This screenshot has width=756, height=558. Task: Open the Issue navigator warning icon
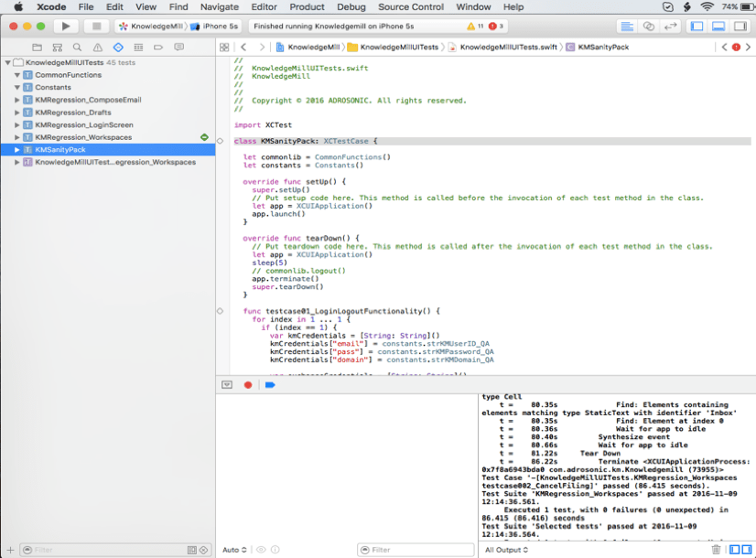(97, 48)
